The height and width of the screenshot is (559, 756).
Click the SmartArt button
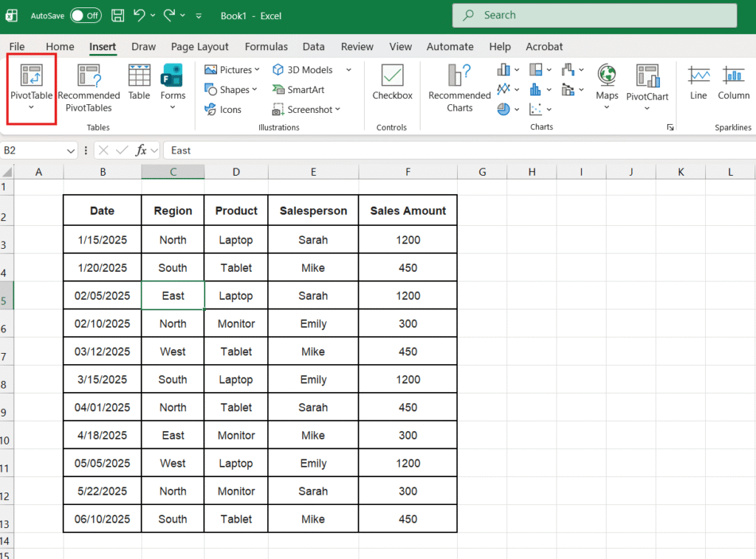click(298, 90)
